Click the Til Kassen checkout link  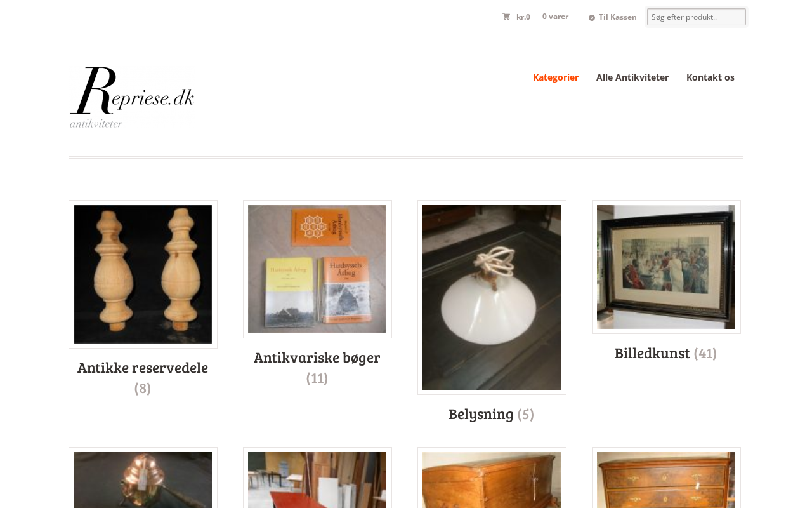point(618,17)
